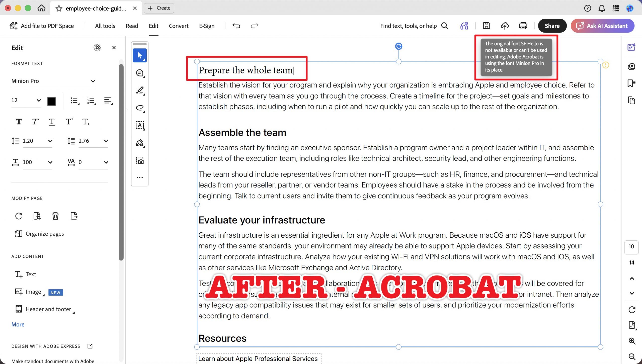Choose the highlighter pen tool
Screen dimensions: 642x364
pos(140,90)
